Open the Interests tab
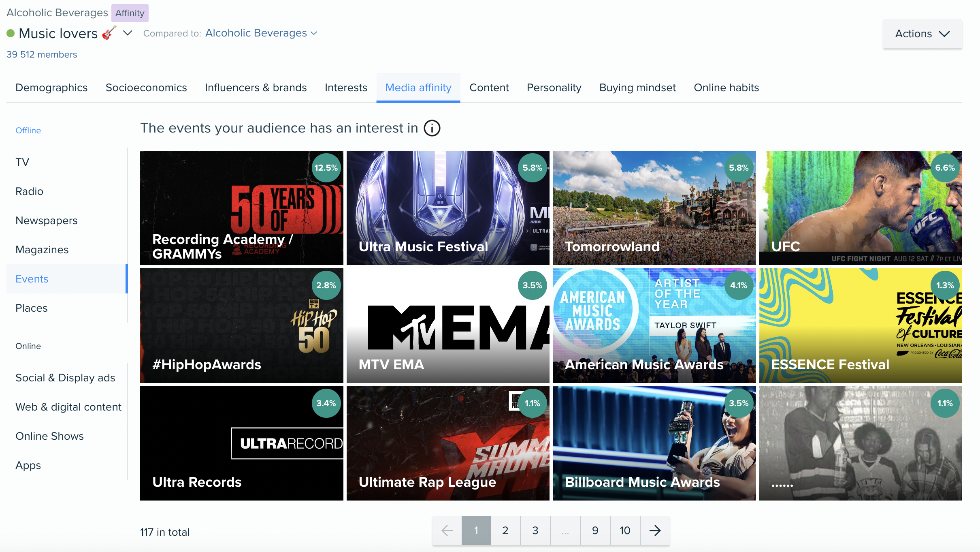The width and height of the screenshot is (980, 552). 346,88
